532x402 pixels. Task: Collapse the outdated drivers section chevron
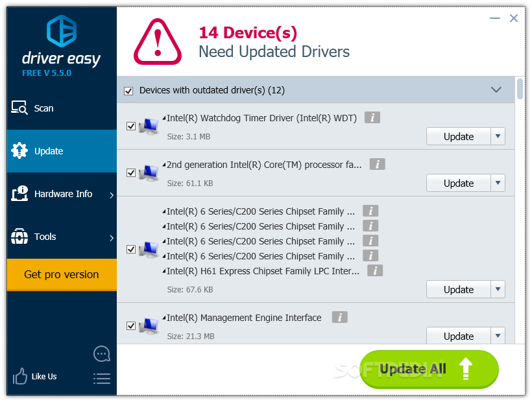click(x=496, y=90)
